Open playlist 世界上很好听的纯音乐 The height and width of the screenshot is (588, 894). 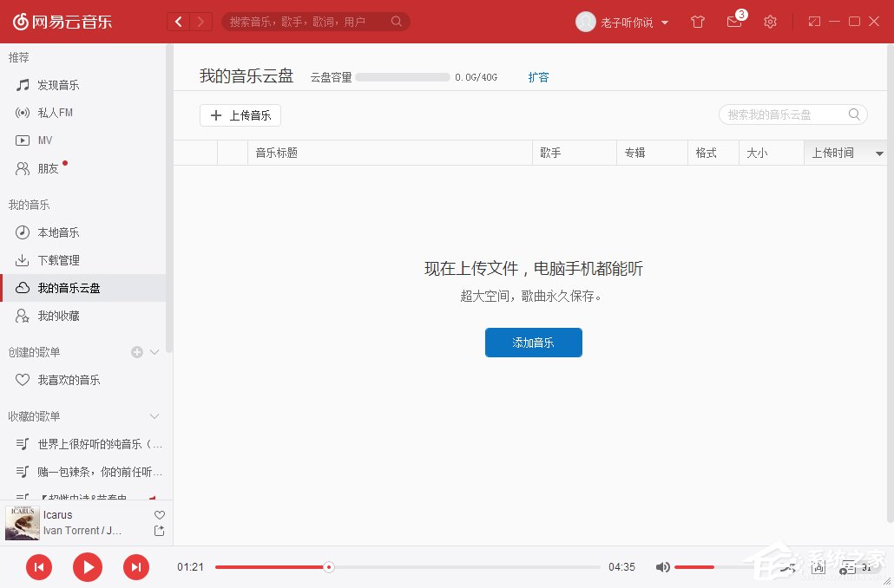[x=94, y=443]
